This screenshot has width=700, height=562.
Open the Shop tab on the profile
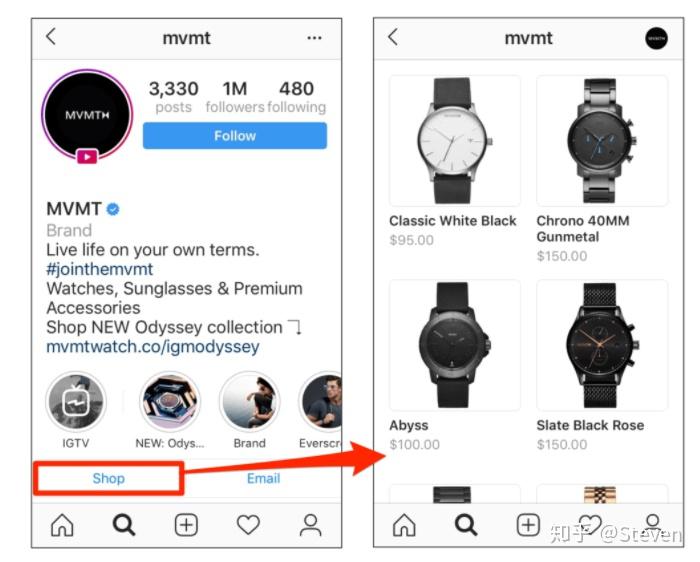point(108,479)
